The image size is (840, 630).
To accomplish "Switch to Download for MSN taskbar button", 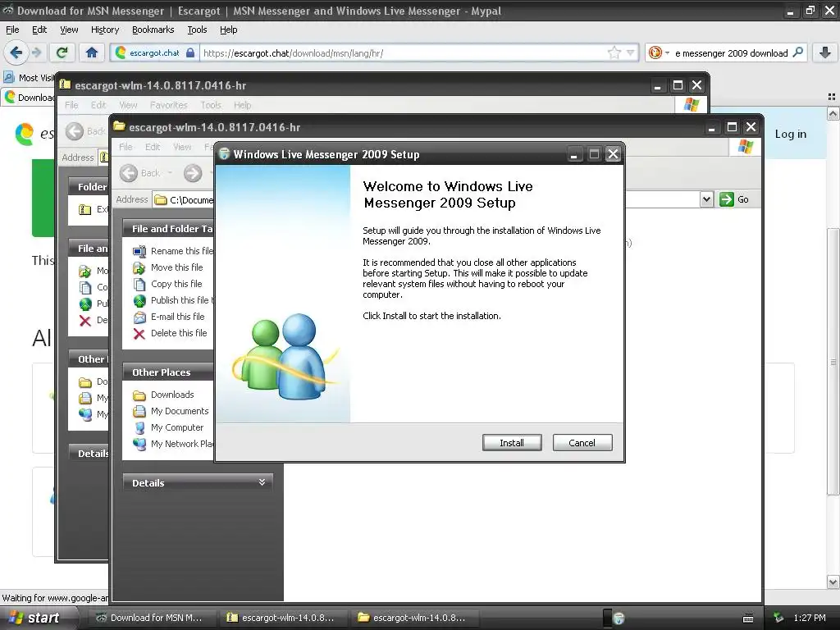I will tap(151, 618).
